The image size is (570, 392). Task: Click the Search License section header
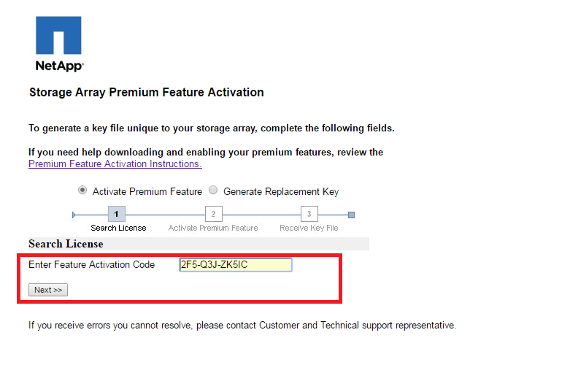66,244
